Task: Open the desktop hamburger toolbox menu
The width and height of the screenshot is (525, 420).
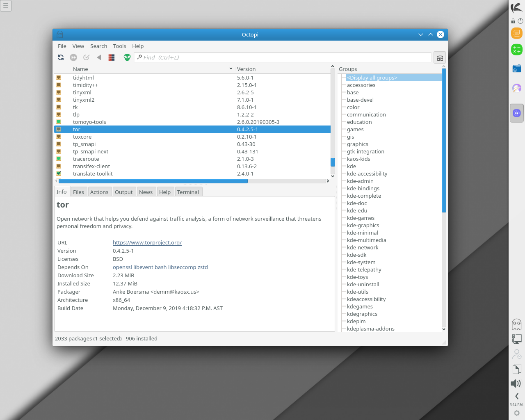Action: [6, 6]
